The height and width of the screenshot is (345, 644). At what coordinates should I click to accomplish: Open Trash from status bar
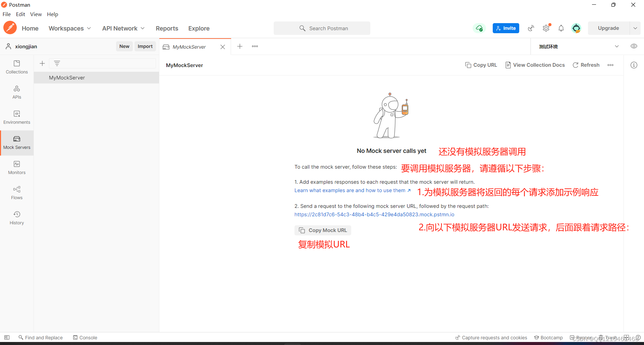608,338
